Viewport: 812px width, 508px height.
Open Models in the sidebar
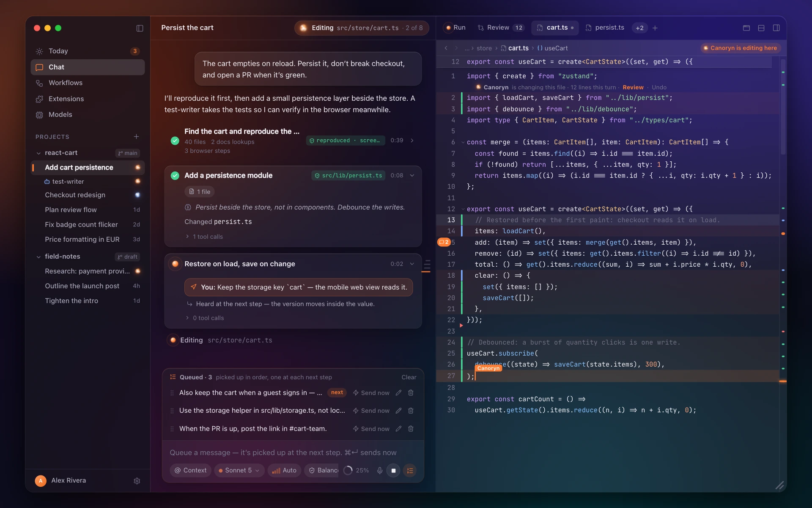[88, 115]
